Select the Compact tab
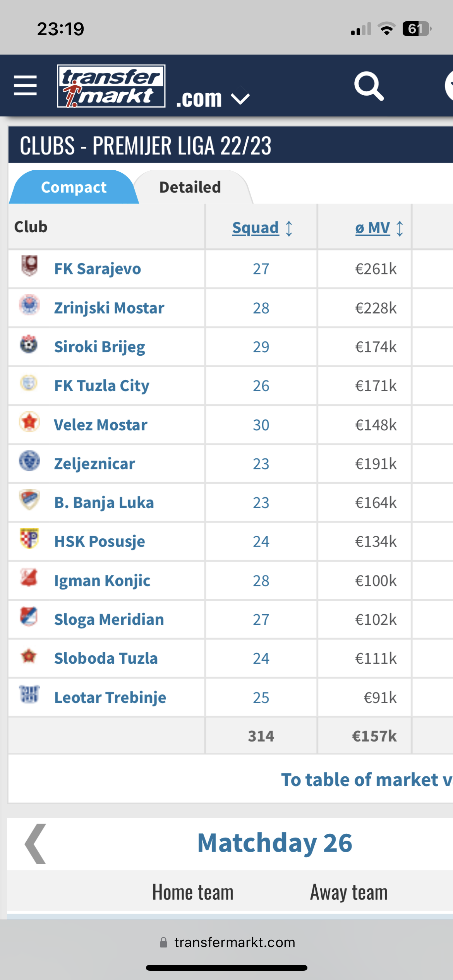 (x=74, y=187)
